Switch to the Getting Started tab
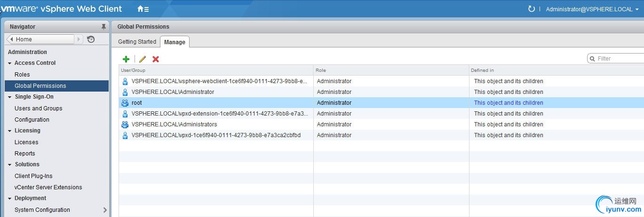Image resolution: width=644 pixels, height=217 pixels. pyautogui.click(x=137, y=42)
